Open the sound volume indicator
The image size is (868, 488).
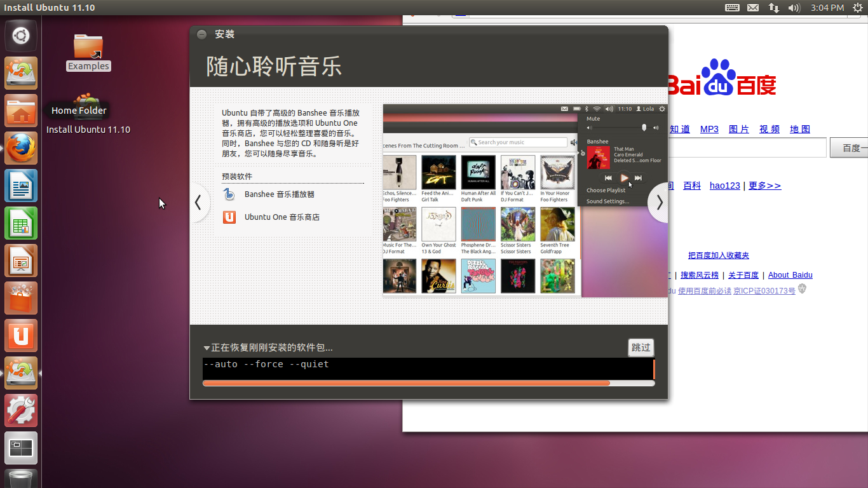(x=794, y=8)
